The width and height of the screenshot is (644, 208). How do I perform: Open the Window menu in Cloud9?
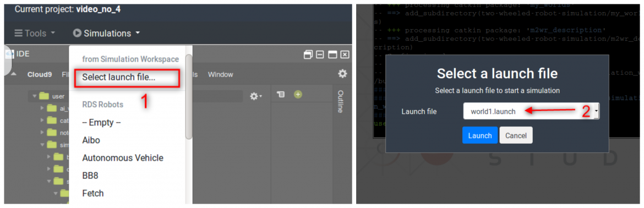coord(220,74)
